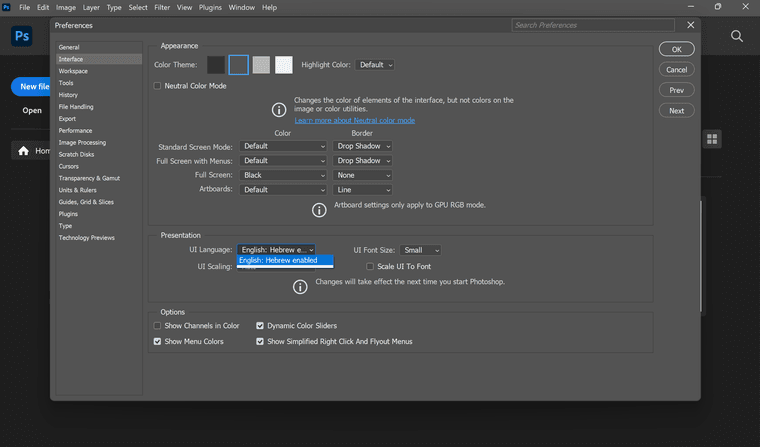Viewport: 760px width, 447px height.
Task: Open the Image menu
Action: tap(66, 7)
